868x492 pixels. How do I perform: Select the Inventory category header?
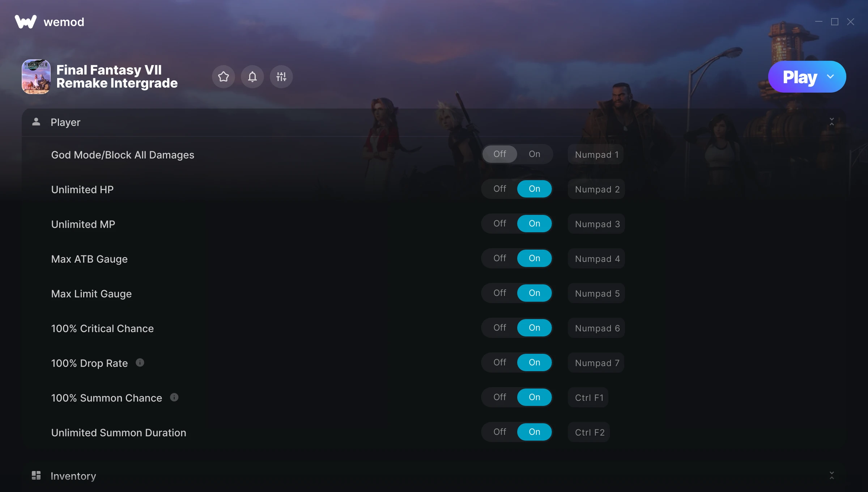[434, 476]
